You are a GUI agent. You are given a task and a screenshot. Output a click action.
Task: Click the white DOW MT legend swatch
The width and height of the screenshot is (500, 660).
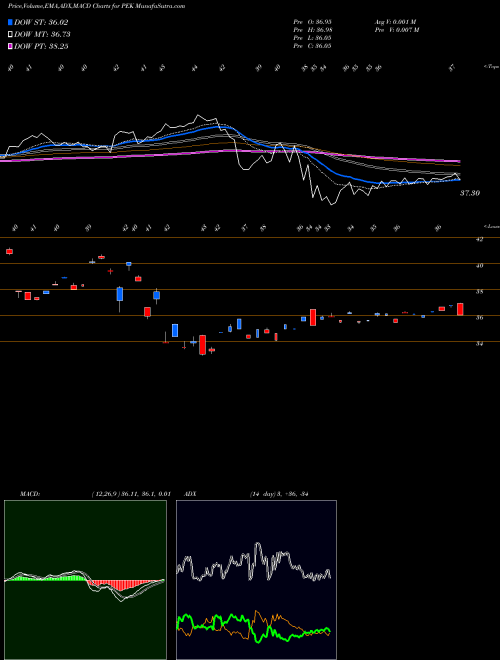click(x=11, y=35)
